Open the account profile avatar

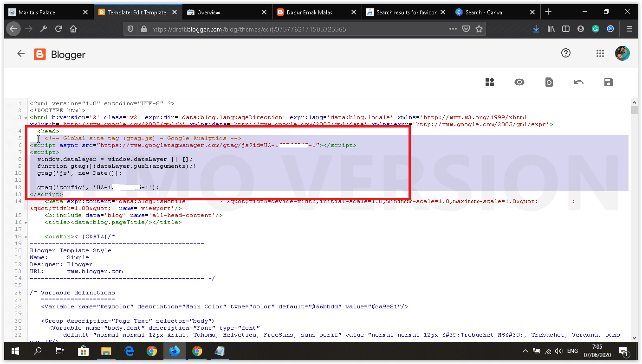coord(623,54)
